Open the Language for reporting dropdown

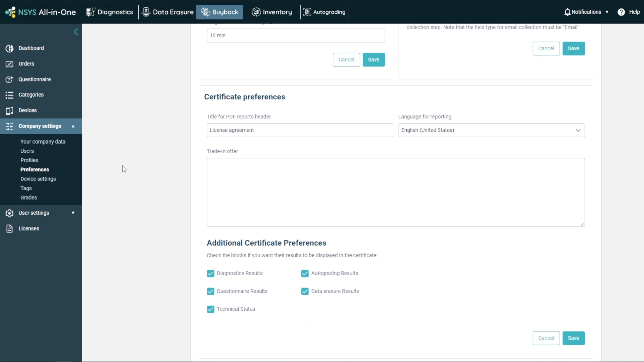pyautogui.click(x=491, y=130)
